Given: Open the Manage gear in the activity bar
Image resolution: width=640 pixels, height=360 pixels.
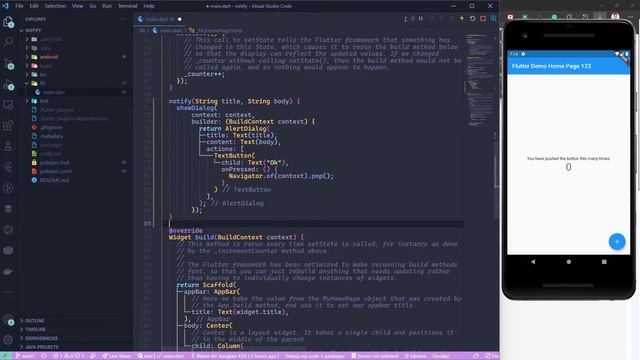Looking at the screenshot, I should (x=8, y=340).
